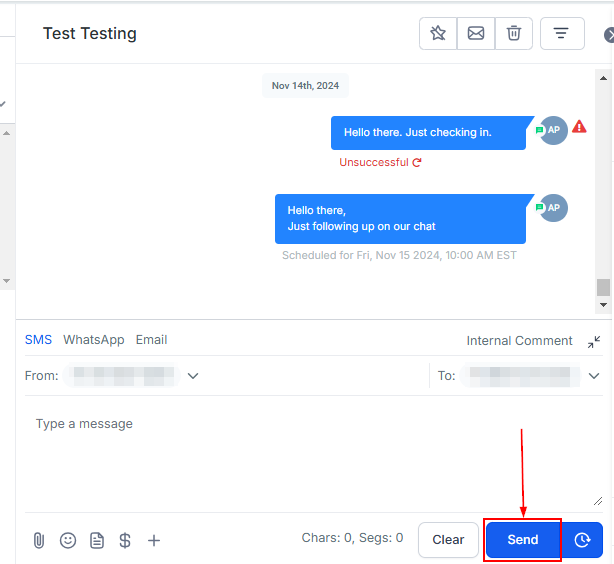Expand the To number dropdown

click(594, 376)
